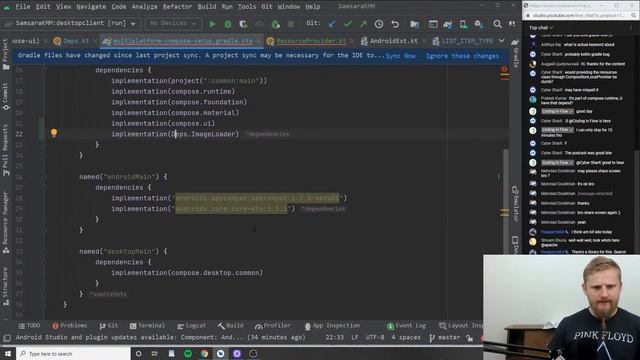Update project using the blue Git arrow
The image size is (640, 360).
click(x=332, y=24)
